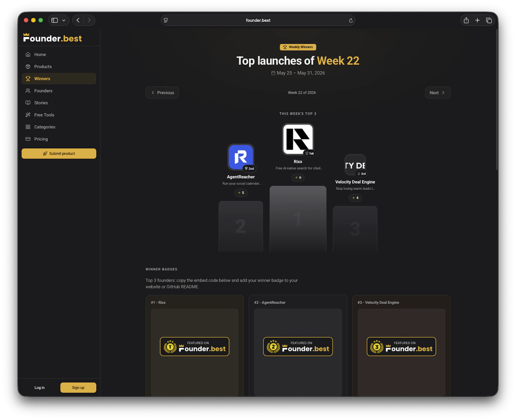Click the "#3 - Velocity Deal Engine" title
Screen dimensions: 516x420
coord(378,303)
